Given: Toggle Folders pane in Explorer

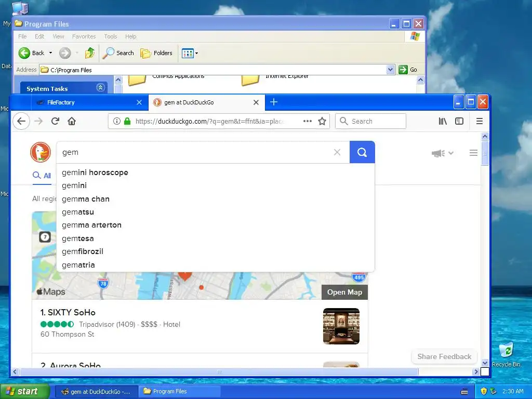Looking at the screenshot, I should [156, 53].
